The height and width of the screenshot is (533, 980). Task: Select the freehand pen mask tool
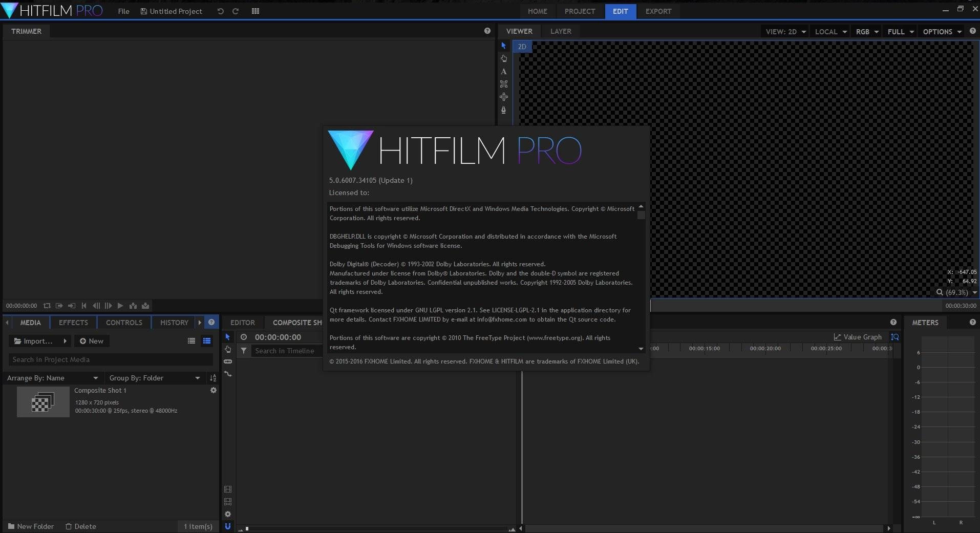tap(504, 110)
